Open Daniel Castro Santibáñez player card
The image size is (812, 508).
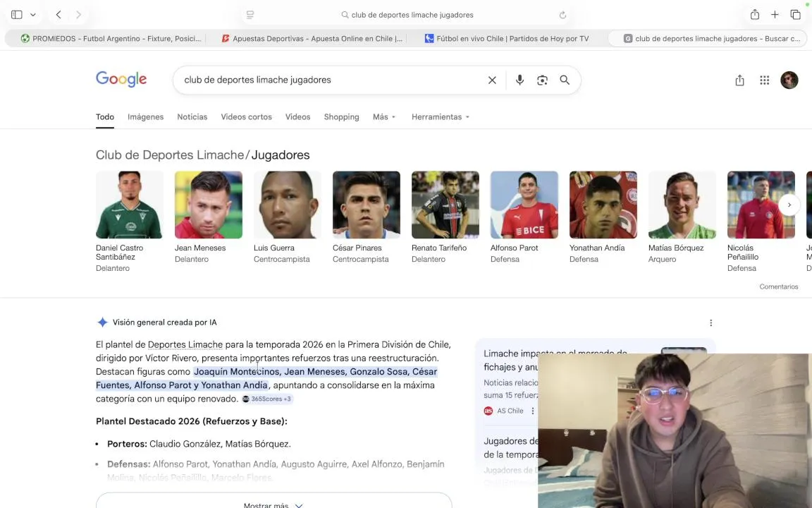click(x=130, y=222)
